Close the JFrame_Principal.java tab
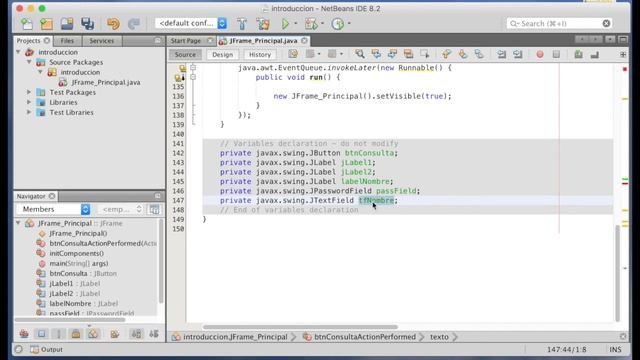The width and height of the screenshot is (640, 360). (304, 40)
